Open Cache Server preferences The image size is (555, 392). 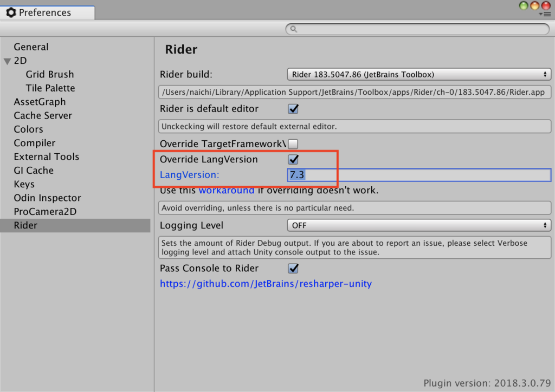[43, 115]
